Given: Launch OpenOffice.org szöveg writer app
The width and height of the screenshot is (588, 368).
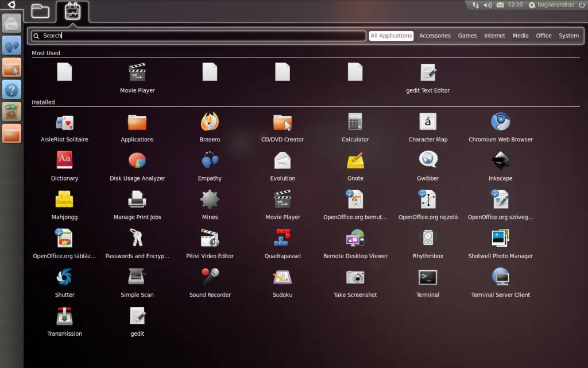Looking at the screenshot, I should tap(501, 205).
